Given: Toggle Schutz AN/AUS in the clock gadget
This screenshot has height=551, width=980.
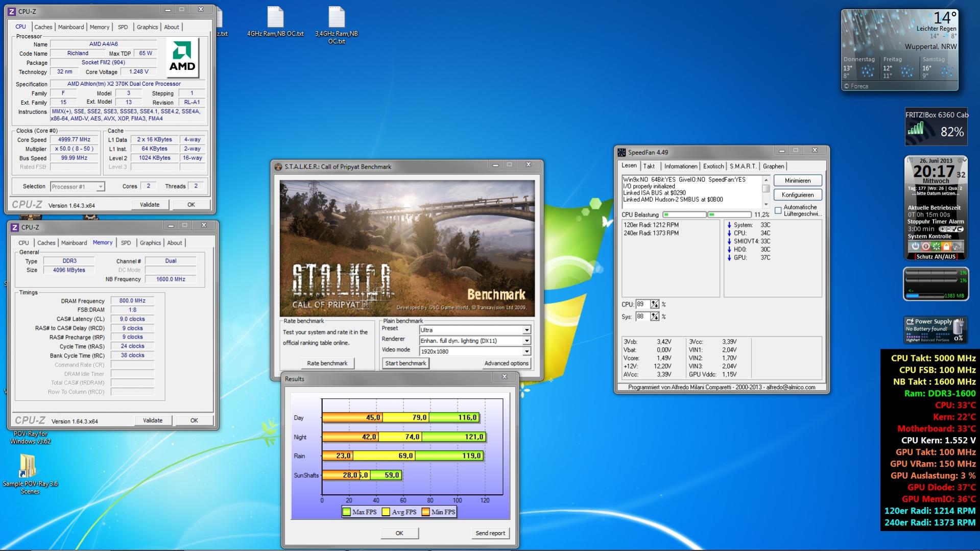Looking at the screenshot, I should tap(936, 256).
